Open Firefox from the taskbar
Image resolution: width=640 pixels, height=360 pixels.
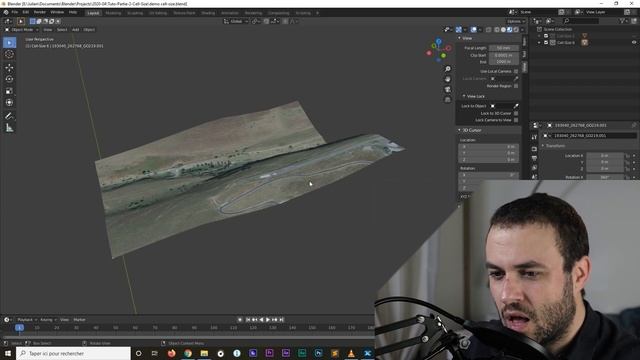coord(171,353)
